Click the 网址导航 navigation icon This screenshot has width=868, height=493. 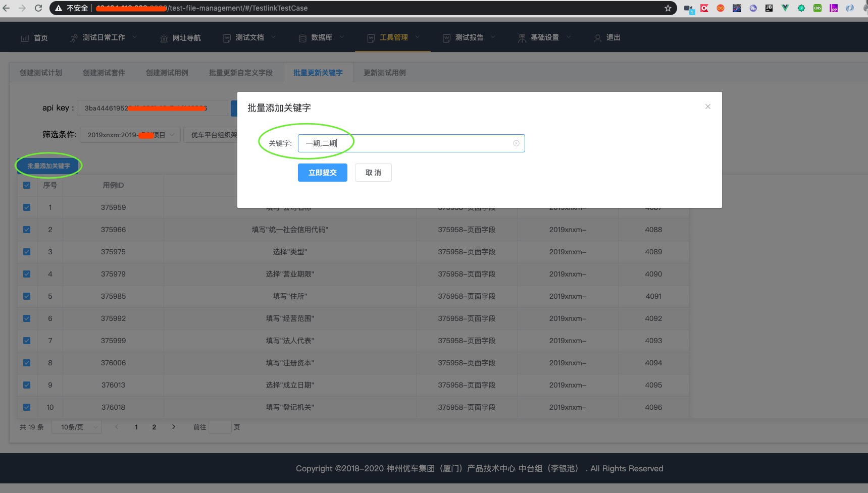pos(164,38)
